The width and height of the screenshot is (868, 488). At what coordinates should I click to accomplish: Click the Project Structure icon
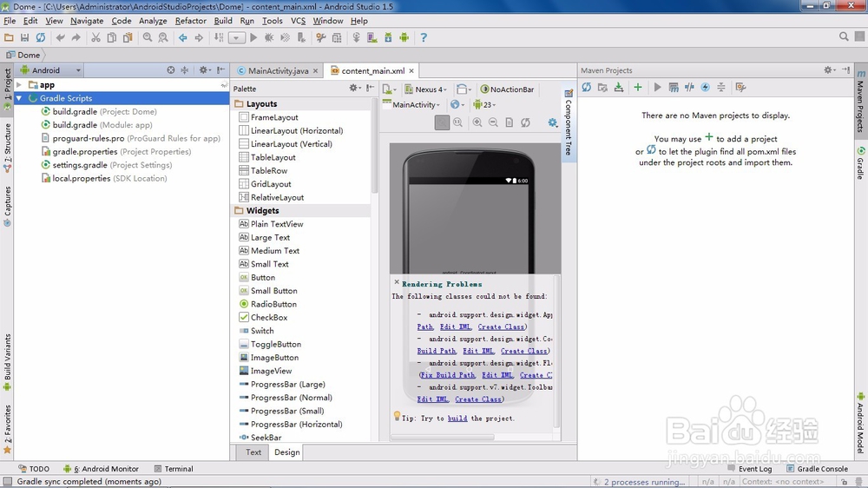(x=337, y=37)
